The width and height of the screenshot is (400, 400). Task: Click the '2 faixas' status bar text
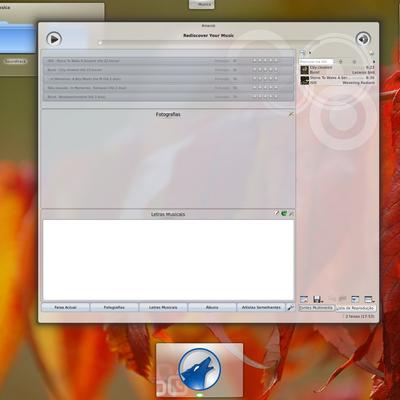pyautogui.click(x=360, y=316)
